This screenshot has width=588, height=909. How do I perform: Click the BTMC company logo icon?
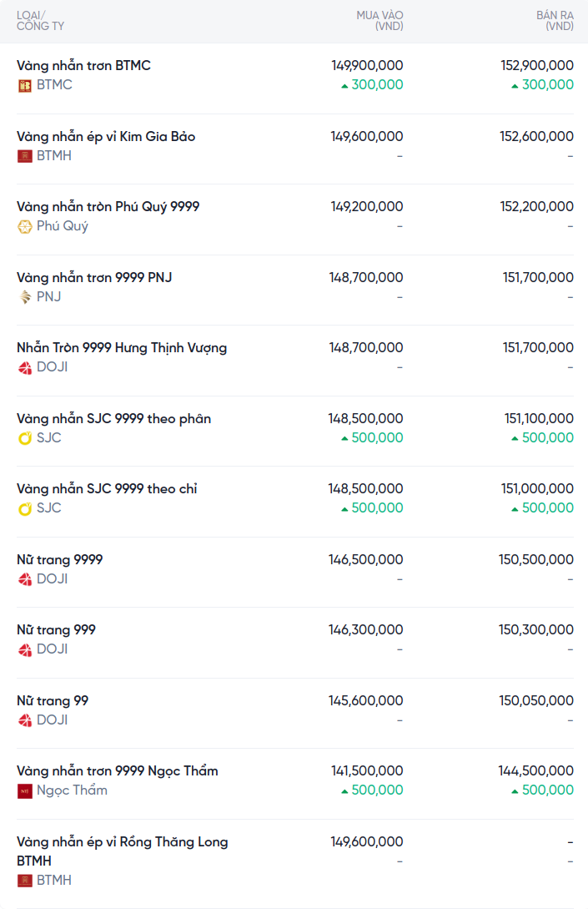(25, 85)
